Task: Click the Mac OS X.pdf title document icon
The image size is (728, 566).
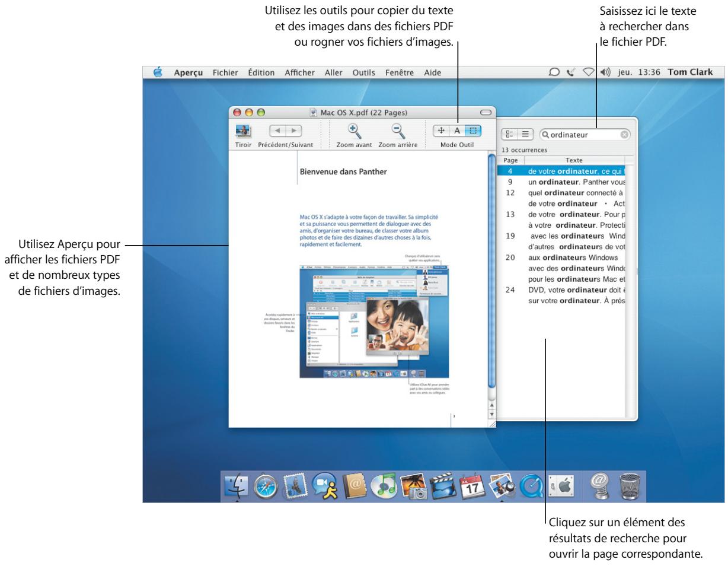Action: 314,112
